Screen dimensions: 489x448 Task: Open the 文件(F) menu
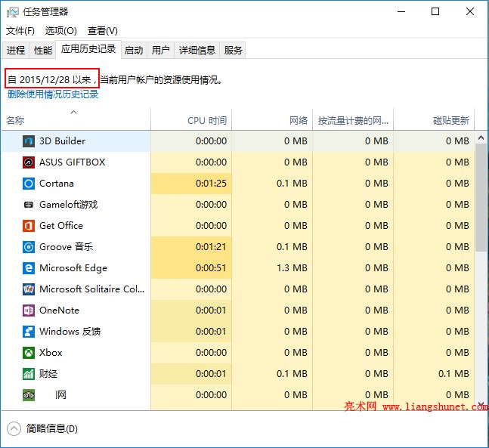tap(20, 31)
